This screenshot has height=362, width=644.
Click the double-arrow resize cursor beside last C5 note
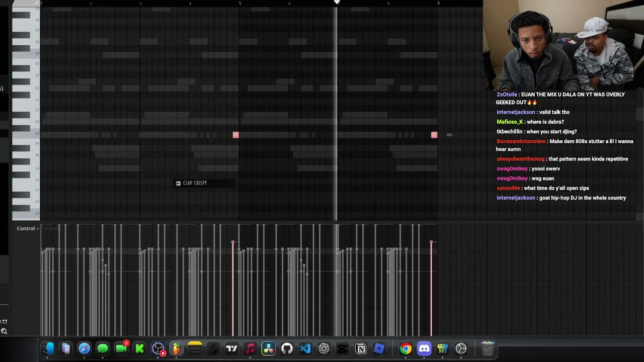pyautogui.click(x=449, y=135)
